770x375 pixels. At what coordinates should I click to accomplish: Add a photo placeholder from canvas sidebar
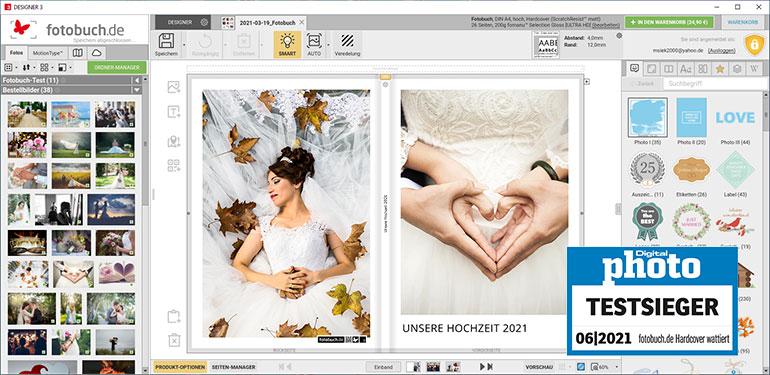tap(174, 87)
